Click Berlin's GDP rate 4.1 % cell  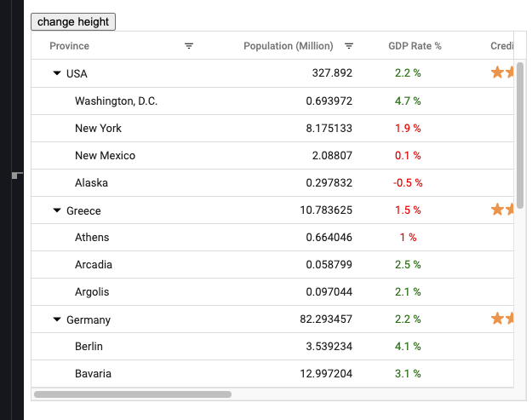[x=408, y=347]
